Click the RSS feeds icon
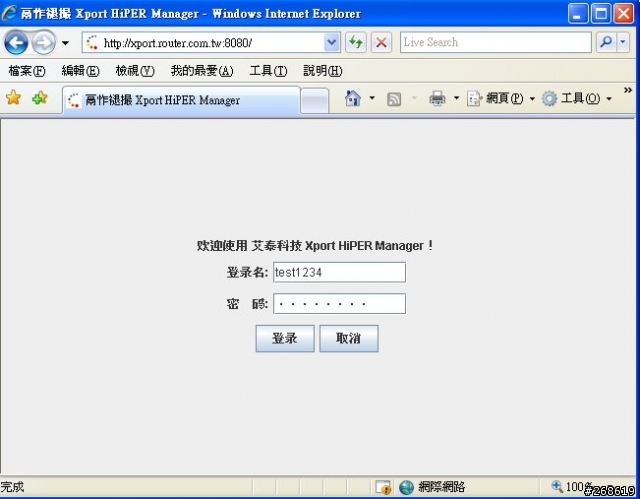 pyautogui.click(x=394, y=99)
